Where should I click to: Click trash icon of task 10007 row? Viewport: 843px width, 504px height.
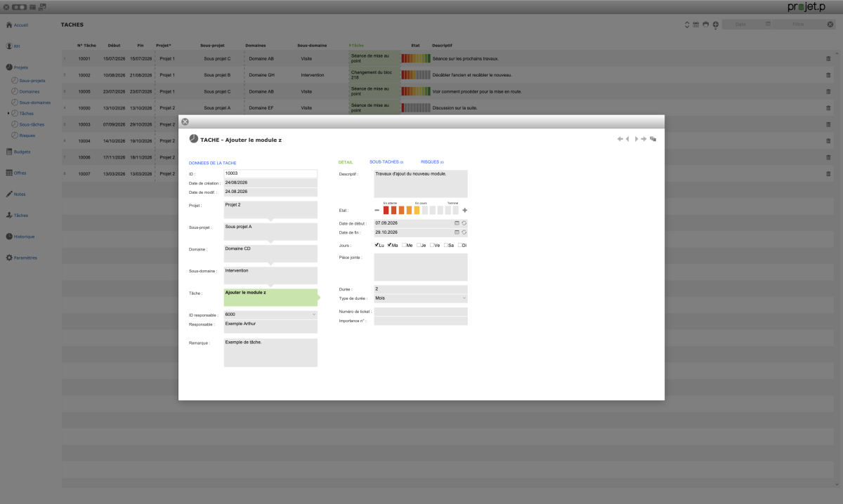pos(828,173)
